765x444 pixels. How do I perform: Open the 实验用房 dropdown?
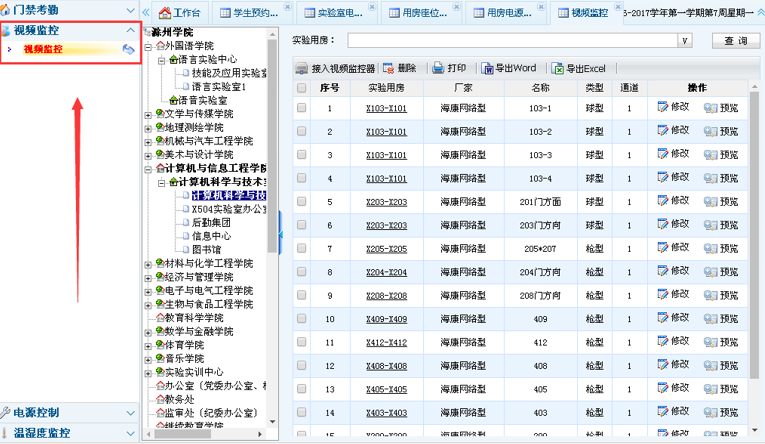685,41
